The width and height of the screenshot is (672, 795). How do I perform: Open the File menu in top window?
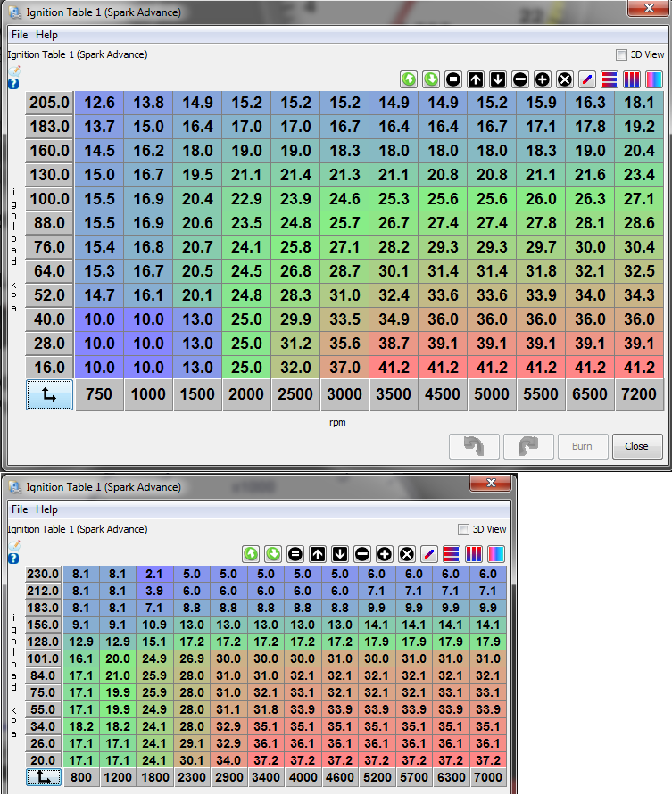click(x=20, y=35)
